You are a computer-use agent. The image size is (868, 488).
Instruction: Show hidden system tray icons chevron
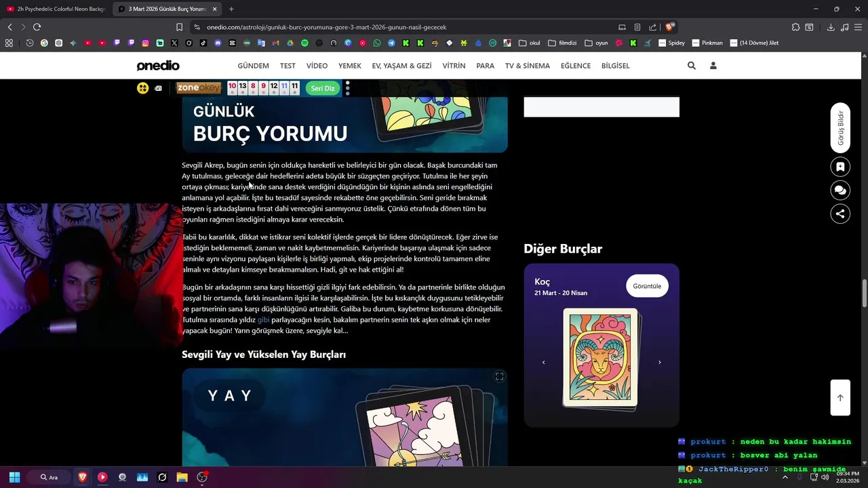point(785,477)
